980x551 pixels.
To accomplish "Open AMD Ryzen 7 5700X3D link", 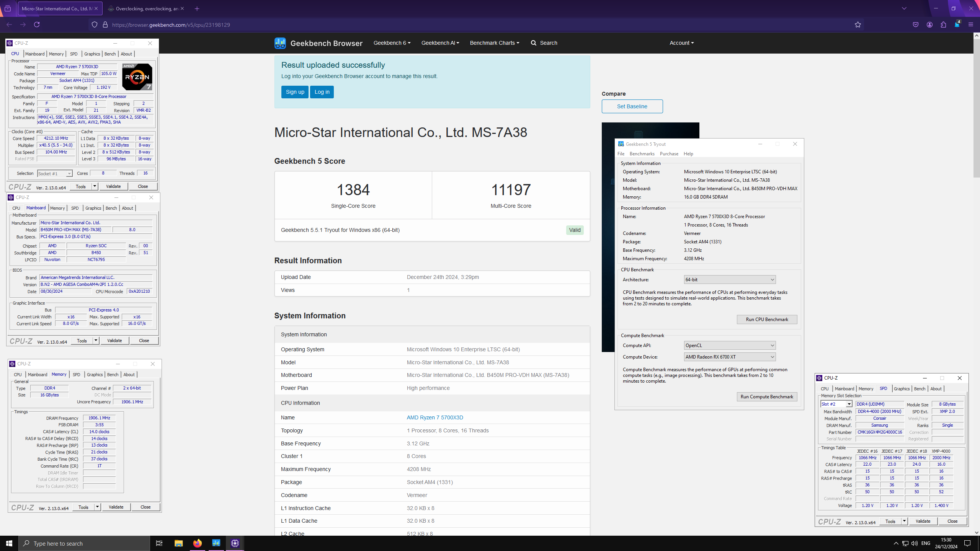I will pyautogui.click(x=435, y=417).
